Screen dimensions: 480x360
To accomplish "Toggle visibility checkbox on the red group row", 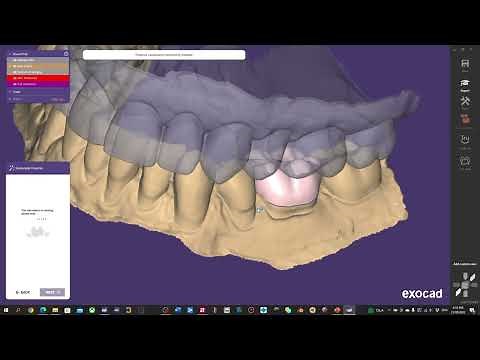I will pyautogui.click(x=15, y=78).
